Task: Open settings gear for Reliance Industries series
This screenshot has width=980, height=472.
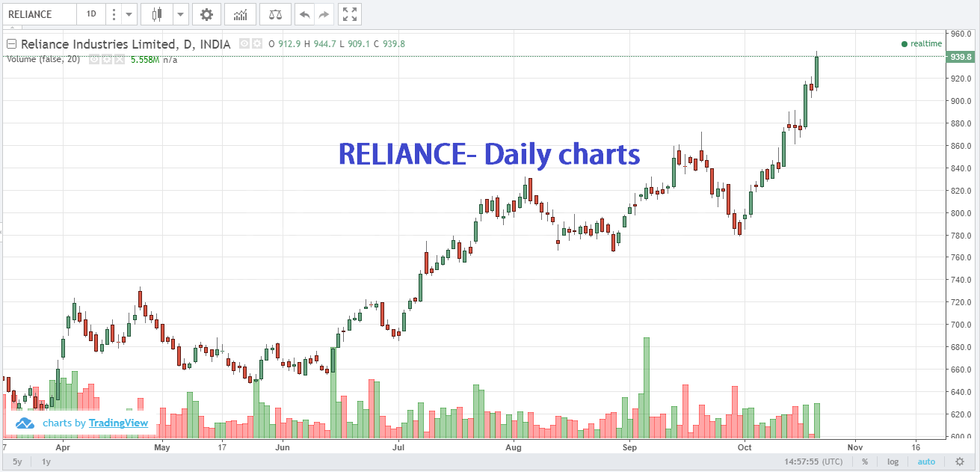Action: tap(256, 44)
